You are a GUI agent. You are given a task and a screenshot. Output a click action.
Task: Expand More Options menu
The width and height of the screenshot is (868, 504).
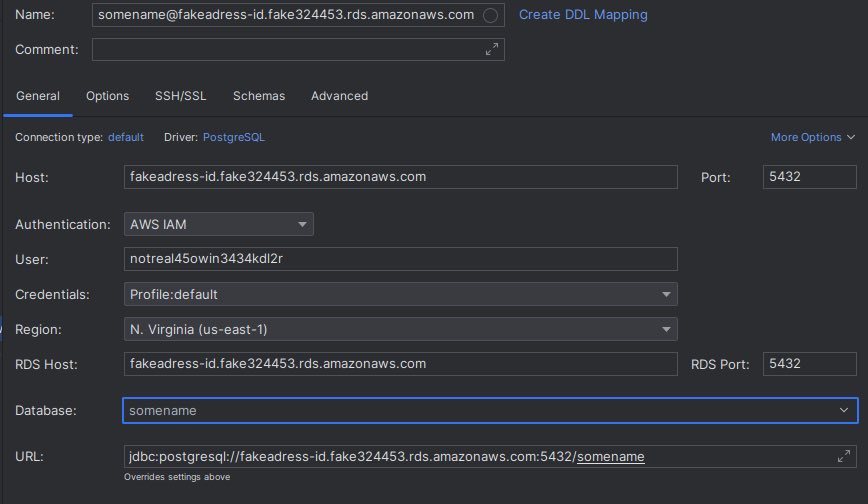click(x=813, y=137)
